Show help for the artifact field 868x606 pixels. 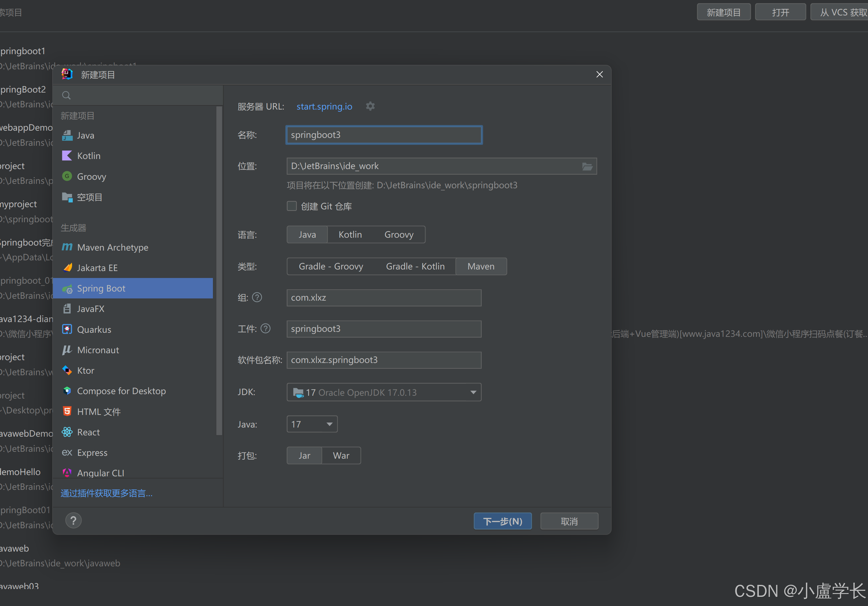point(266,329)
